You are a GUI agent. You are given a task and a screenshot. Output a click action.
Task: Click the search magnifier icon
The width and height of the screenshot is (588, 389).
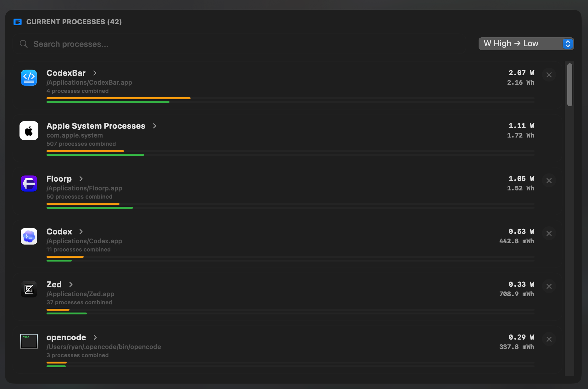point(24,44)
